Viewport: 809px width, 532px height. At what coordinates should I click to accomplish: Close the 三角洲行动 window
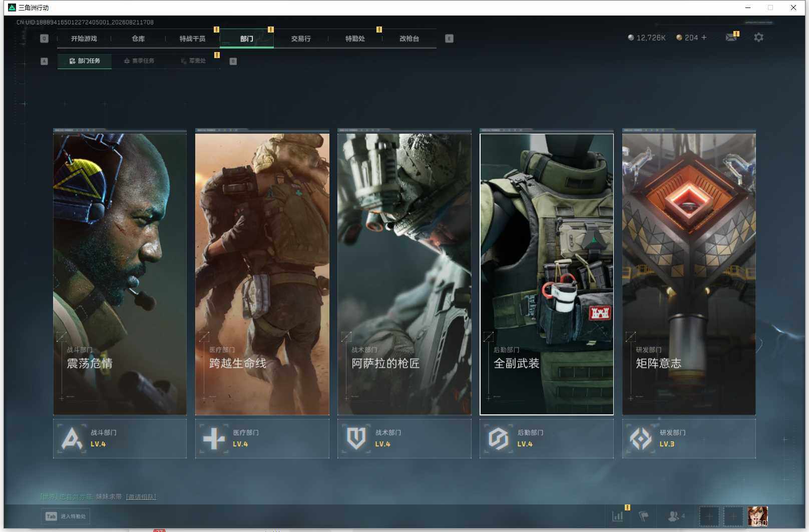793,8
